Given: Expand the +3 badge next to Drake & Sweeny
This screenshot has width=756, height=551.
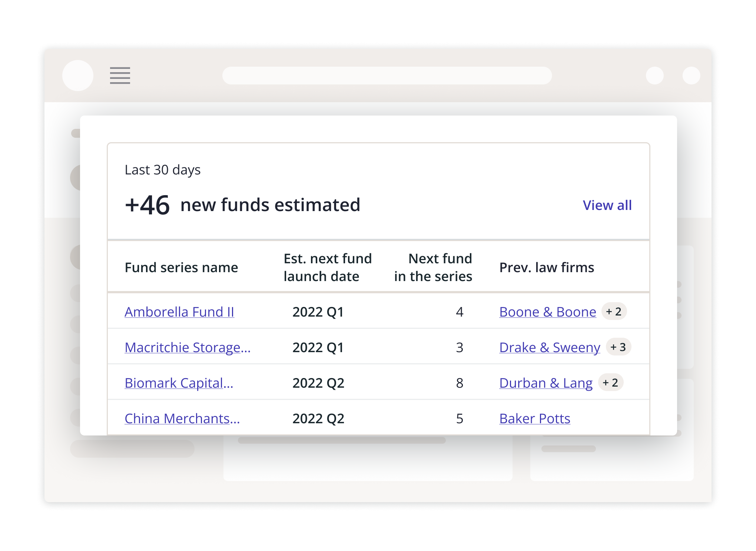Looking at the screenshot, I should pyautogui.click(x=618, y=347).
